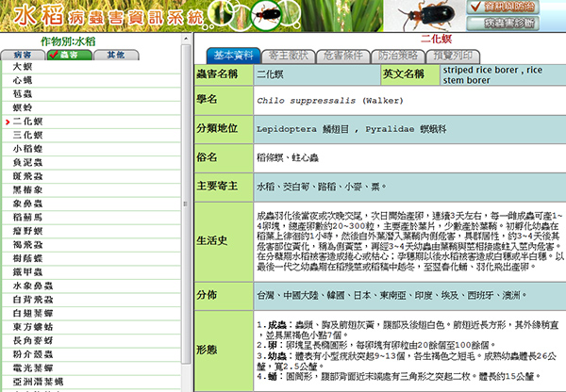Click the red check icon on 資訊與防治

click(x=475, y=7)
